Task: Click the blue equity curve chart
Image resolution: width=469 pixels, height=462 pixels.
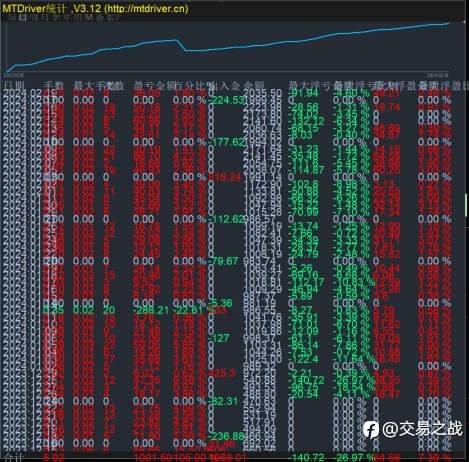Action: coord(229,46)
